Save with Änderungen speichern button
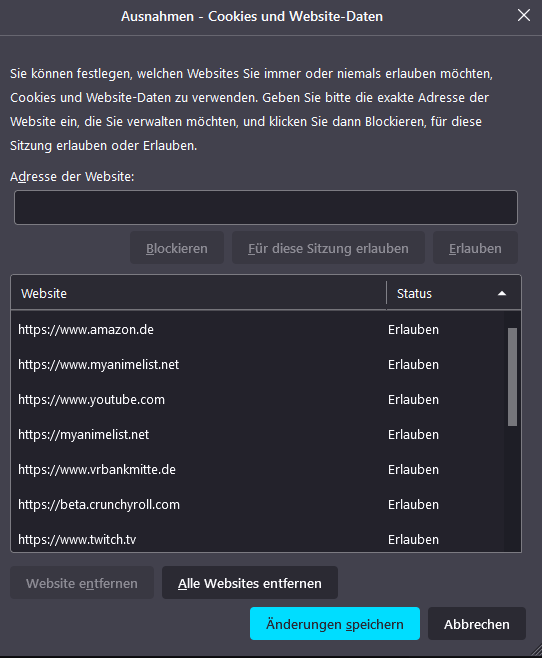Viewport: 542px width, 658px height. click(335, 624)
